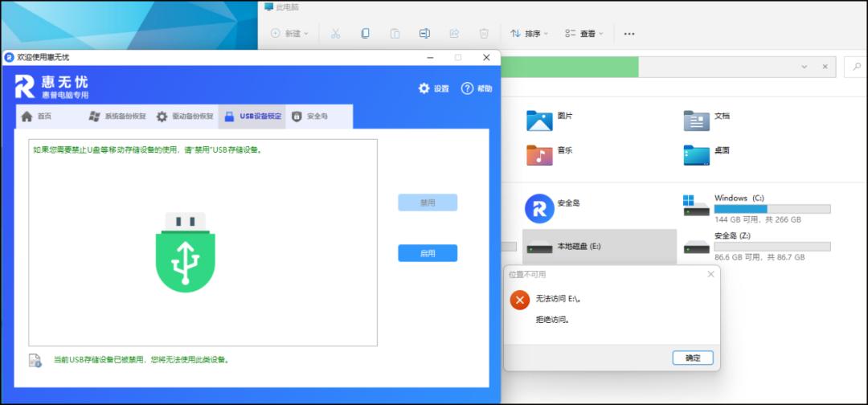Open the 排序 sort dropdown

click(x=529, y=34)
